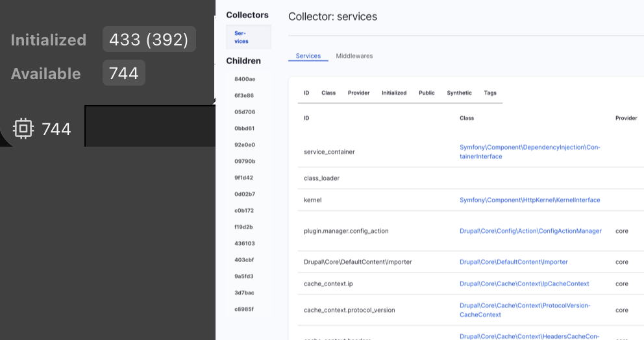
Task: Toggle the Public column filter
Action: coord(427,93)
